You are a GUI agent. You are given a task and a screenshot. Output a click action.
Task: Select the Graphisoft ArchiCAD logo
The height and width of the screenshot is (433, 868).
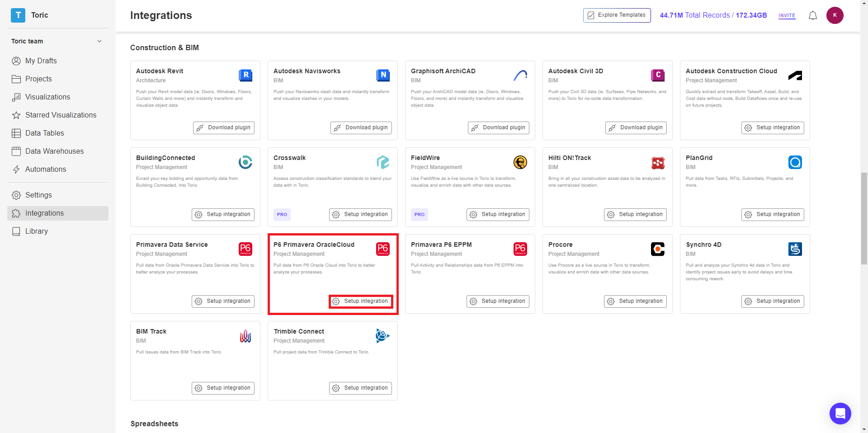pyautogui.click(x=520, y=75)
